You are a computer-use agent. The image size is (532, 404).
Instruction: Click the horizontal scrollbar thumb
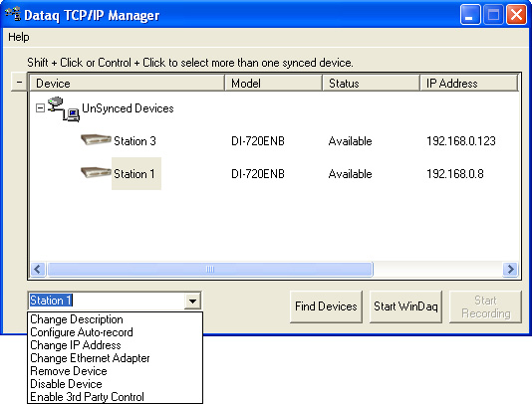[x=210, y=270]
